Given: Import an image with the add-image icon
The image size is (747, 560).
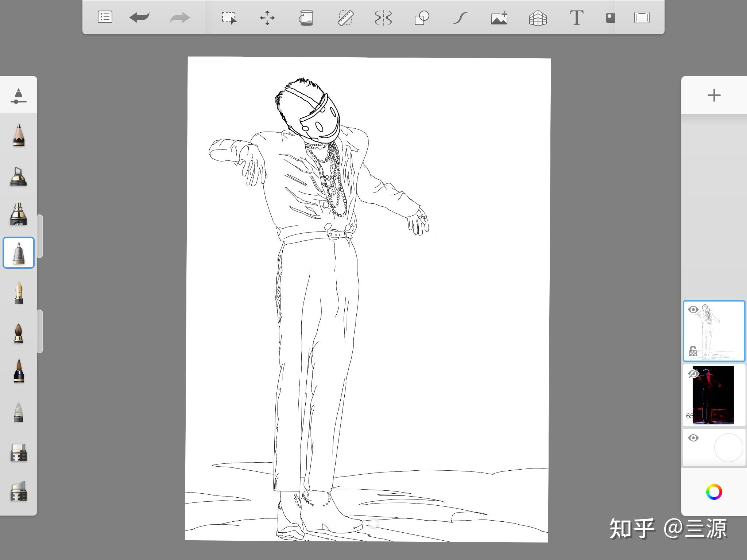Looking at the screenshot, I should 499,17.
